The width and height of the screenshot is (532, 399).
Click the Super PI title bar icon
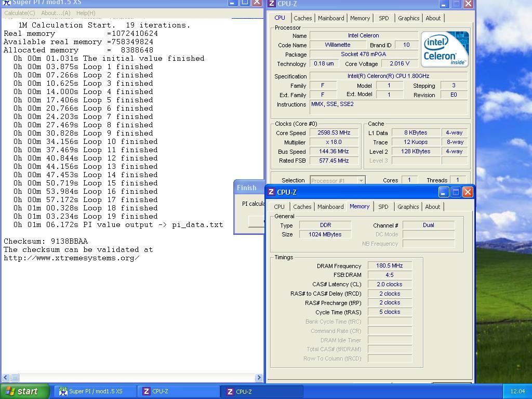[6, 3]
